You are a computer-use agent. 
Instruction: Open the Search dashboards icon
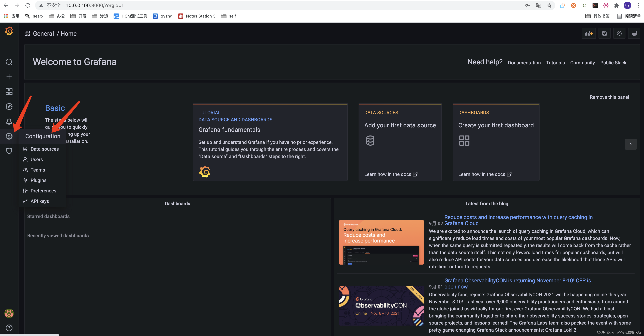click(9, 62)
